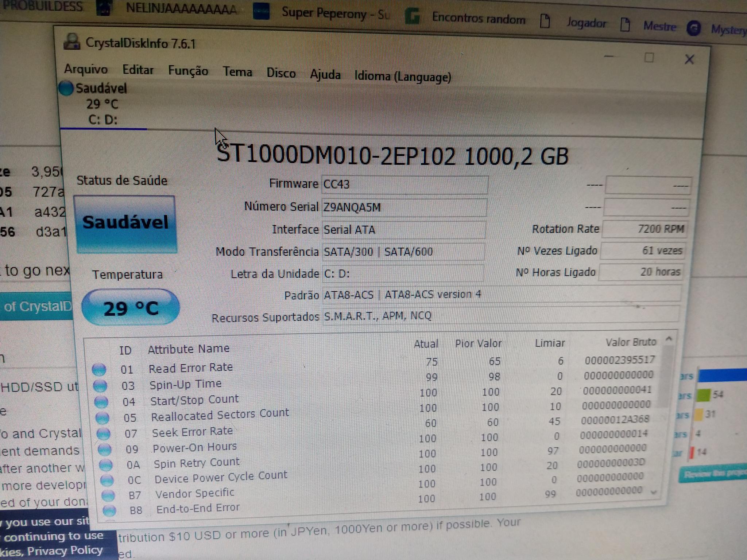Click the Rotation Rate field 7200 RPM
Viewport: 747px width, 560px height.
pos(645,229)
